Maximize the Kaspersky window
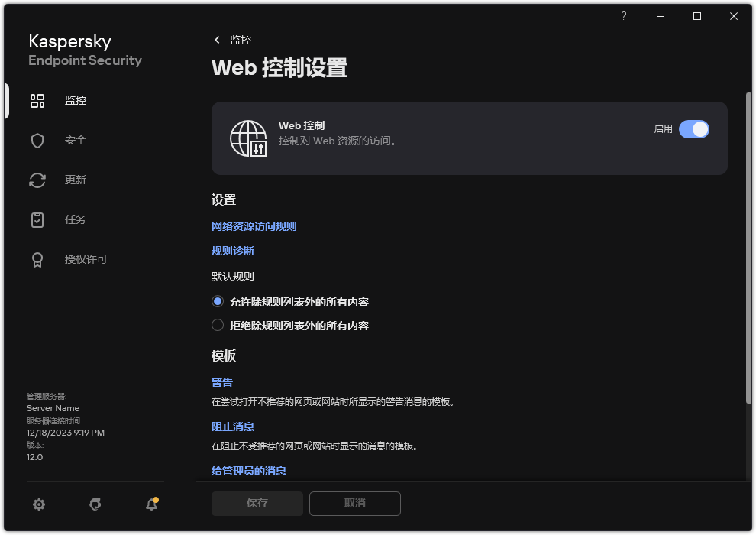This screenshot has height=535, width=756. pos(697,16)
